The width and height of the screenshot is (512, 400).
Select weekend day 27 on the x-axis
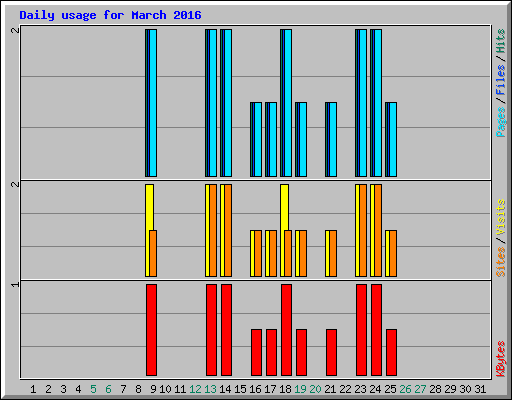420,389
